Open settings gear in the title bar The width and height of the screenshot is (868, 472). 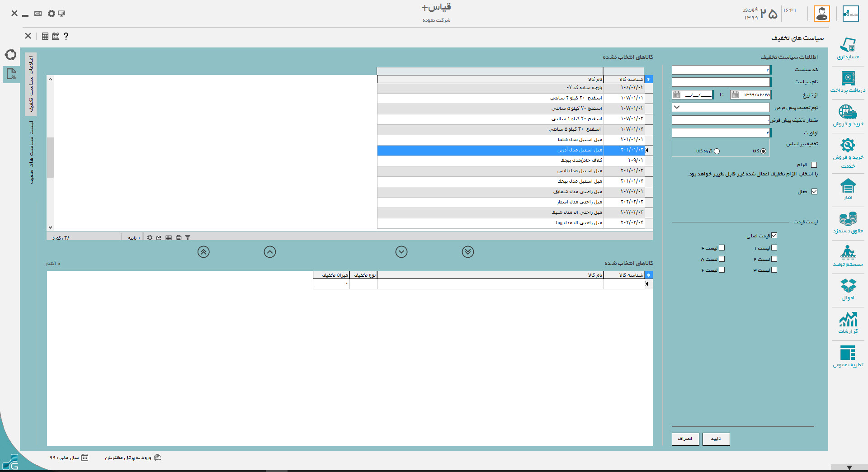tap(51, 14)
